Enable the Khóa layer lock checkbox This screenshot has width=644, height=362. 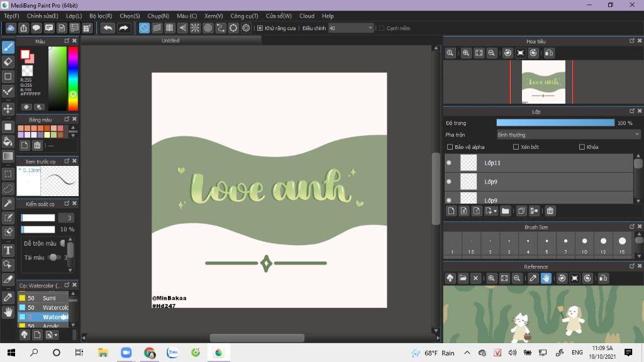(582, 147)
